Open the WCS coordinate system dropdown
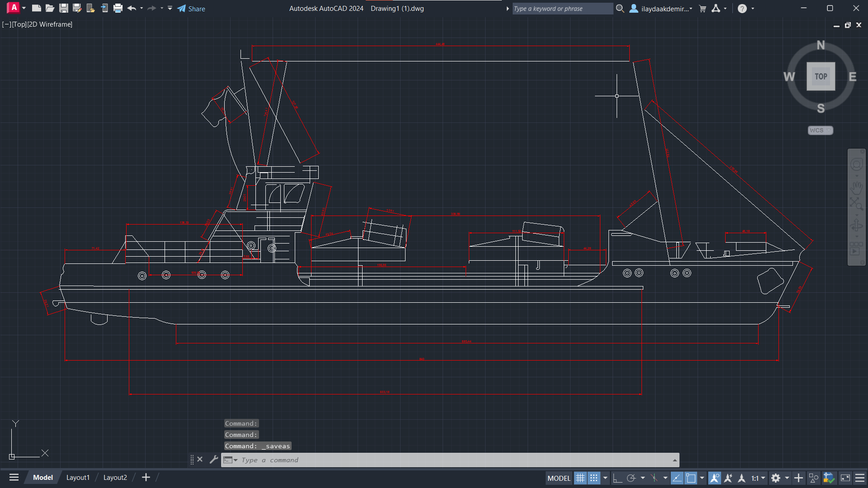 (829, 130)
